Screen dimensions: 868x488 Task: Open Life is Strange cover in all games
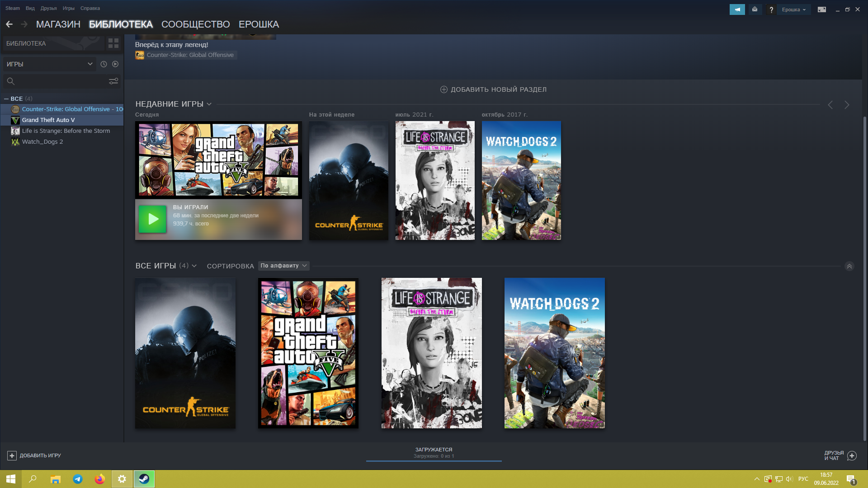[432, 353]
